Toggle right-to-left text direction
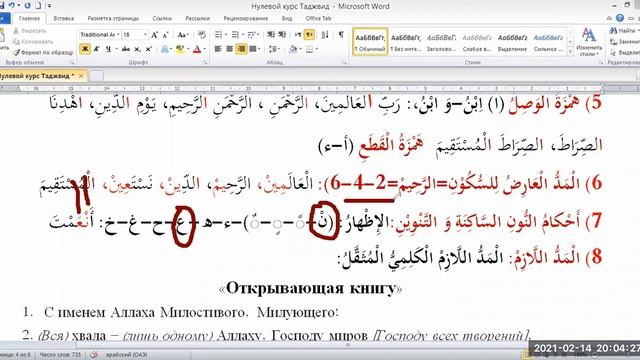 click(x=309, y=35)
